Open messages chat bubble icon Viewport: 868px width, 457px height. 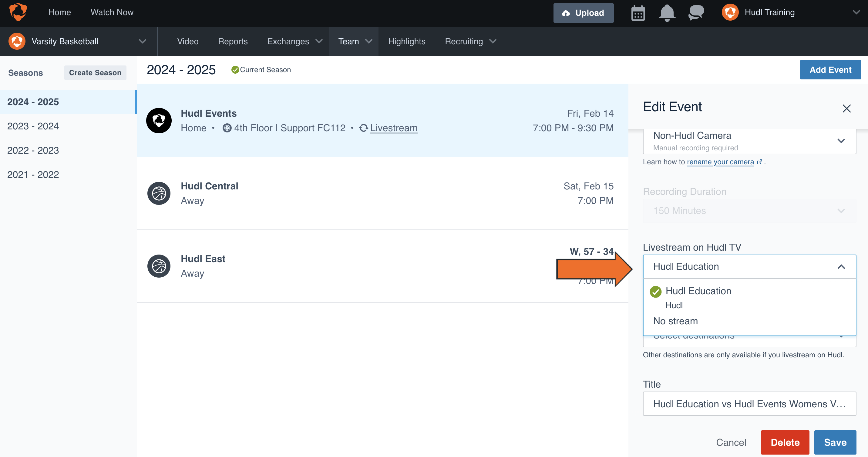click(696, 13)
